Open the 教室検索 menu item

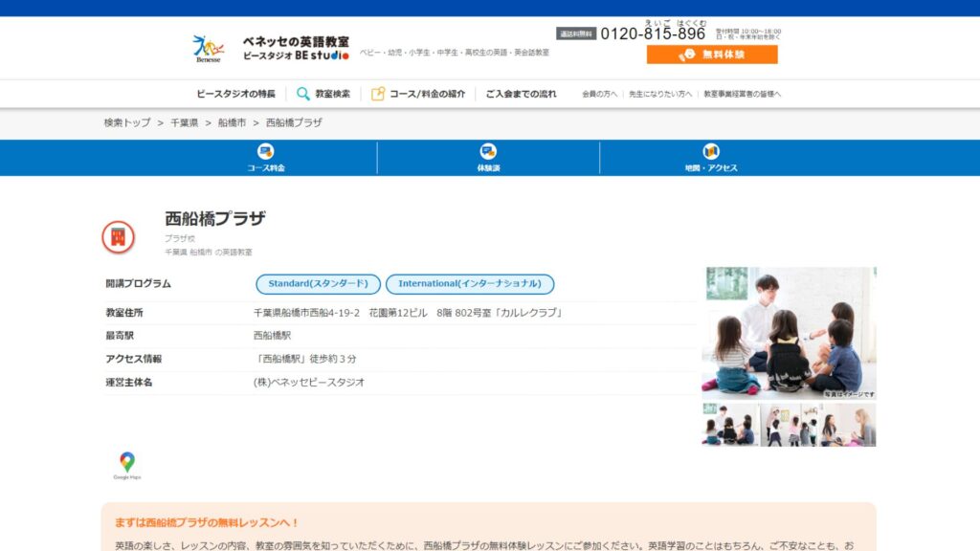(x=332, y=94)
